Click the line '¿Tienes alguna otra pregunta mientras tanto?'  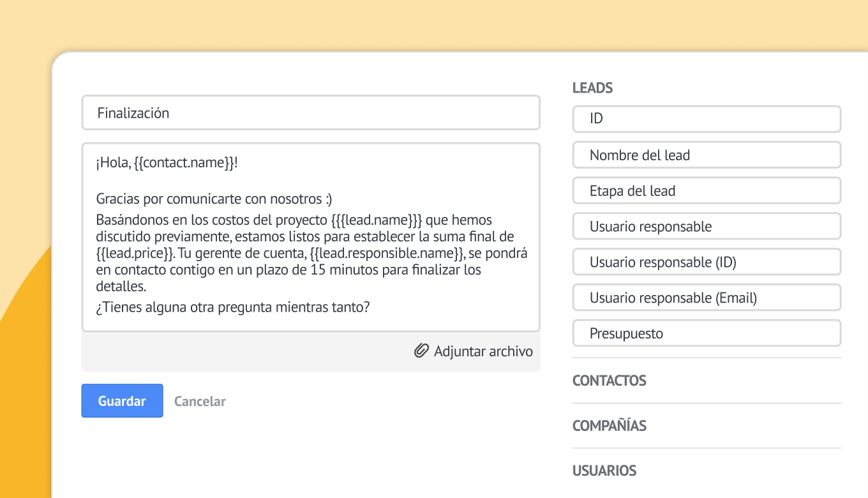pos(233,307)
